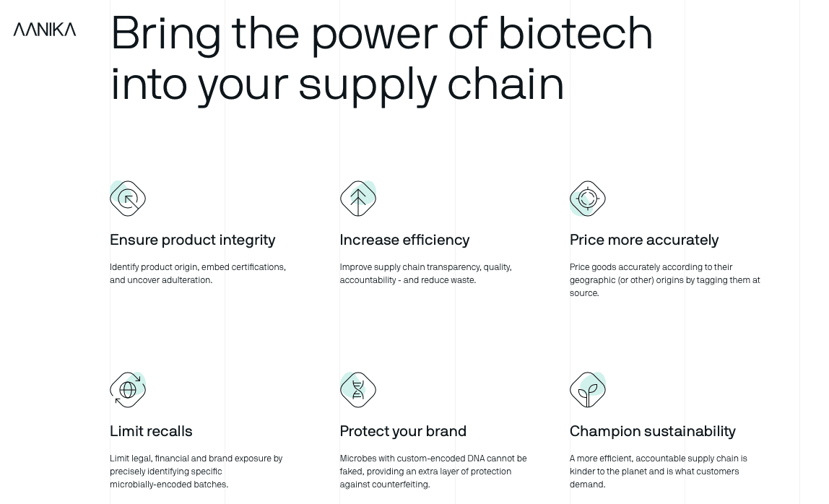The image size is (829, 504).
Task: Click the geographic origins pricing description
Action: coord(664,279)
